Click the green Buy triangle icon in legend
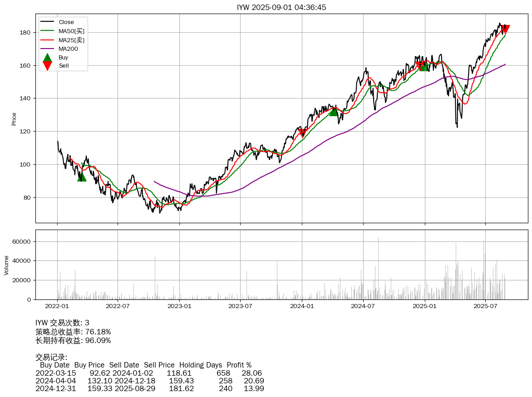 [47, 58]
